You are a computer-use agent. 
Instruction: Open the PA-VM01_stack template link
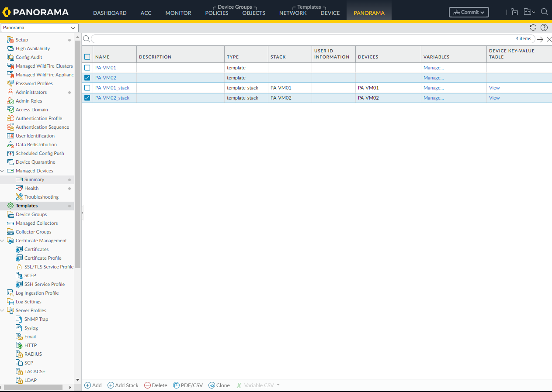[112, 88]
